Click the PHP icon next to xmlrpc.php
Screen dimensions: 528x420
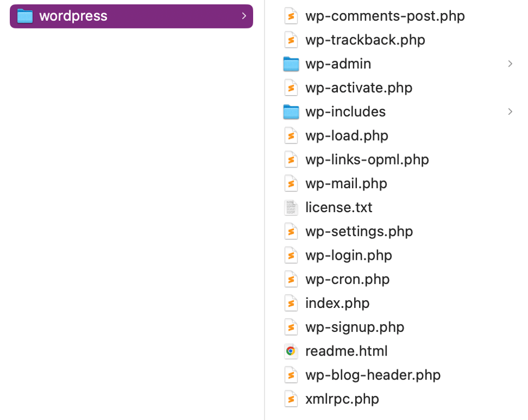pyautogui.click(x=291, y=399)
